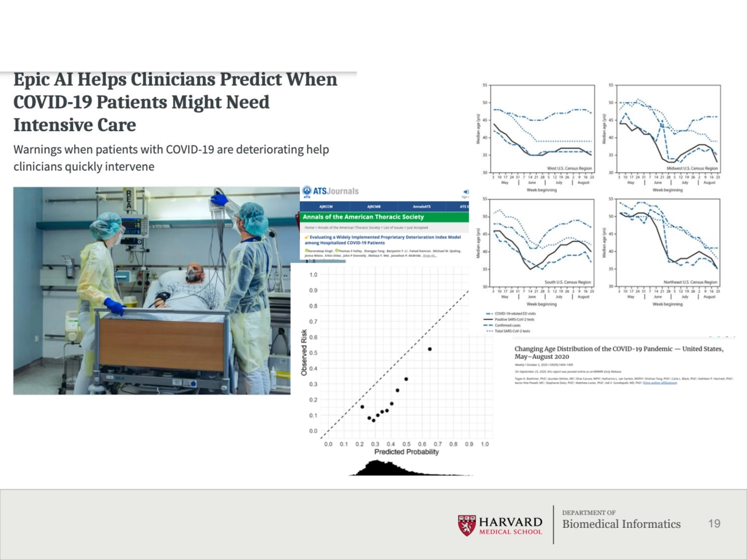Click the Observed Risk axis label
This screenshot has width=747, height=560.
point(304,352)
